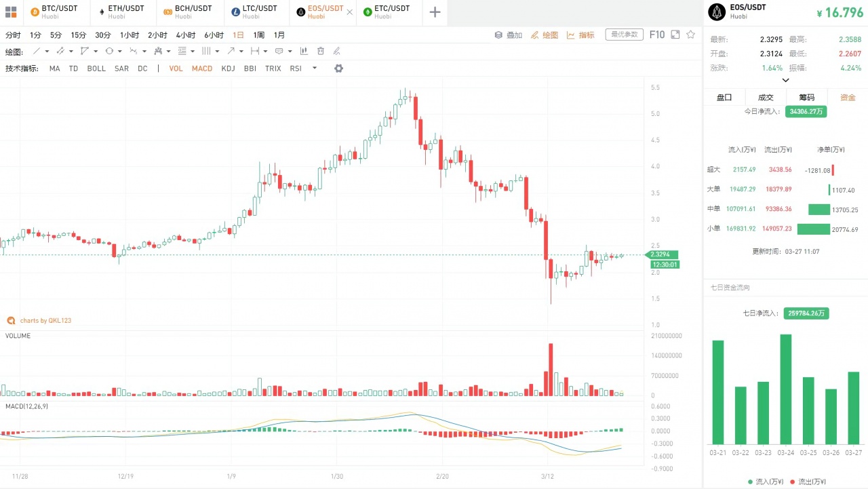The image size is (868, 489).
Task: Select the 1小时 timeframe
Action: [x=130, y=35]
